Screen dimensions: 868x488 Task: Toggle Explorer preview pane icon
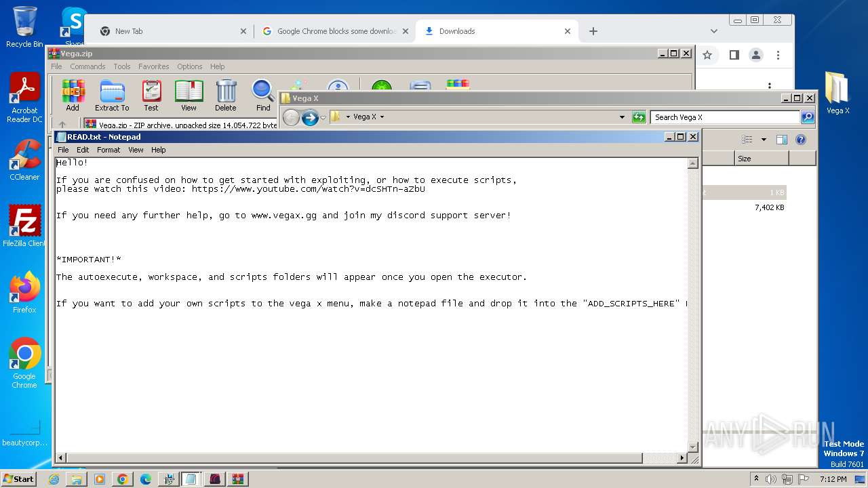(782, 140)
